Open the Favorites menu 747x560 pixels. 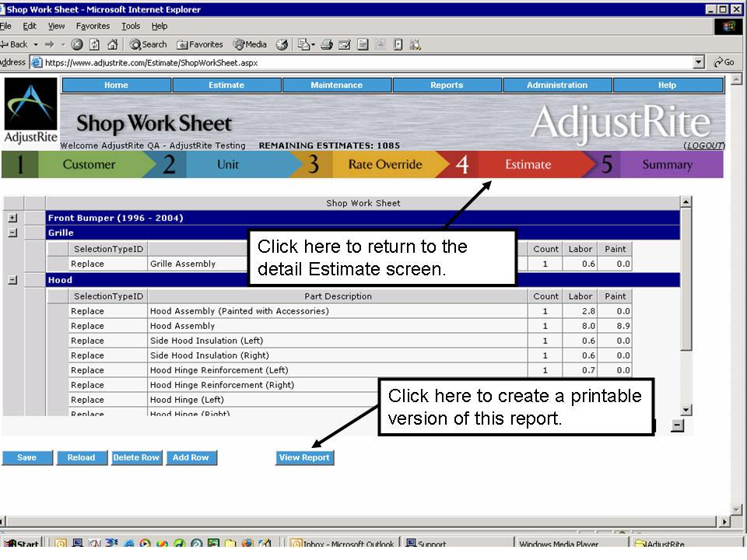(x=93, y=26)
